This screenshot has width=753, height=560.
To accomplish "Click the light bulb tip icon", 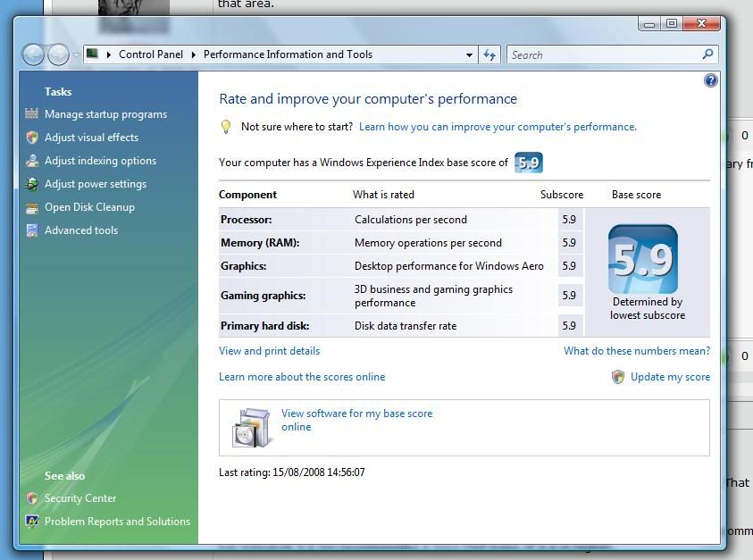I will coord(226,127).
